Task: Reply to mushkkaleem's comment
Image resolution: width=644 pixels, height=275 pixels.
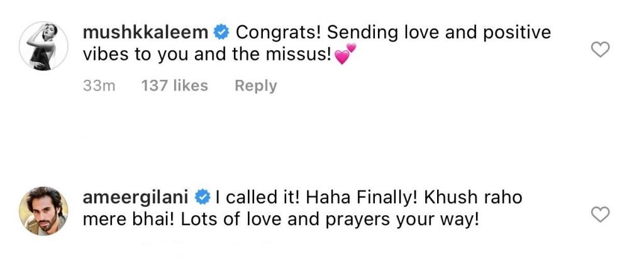Action: tap(255, 86)
